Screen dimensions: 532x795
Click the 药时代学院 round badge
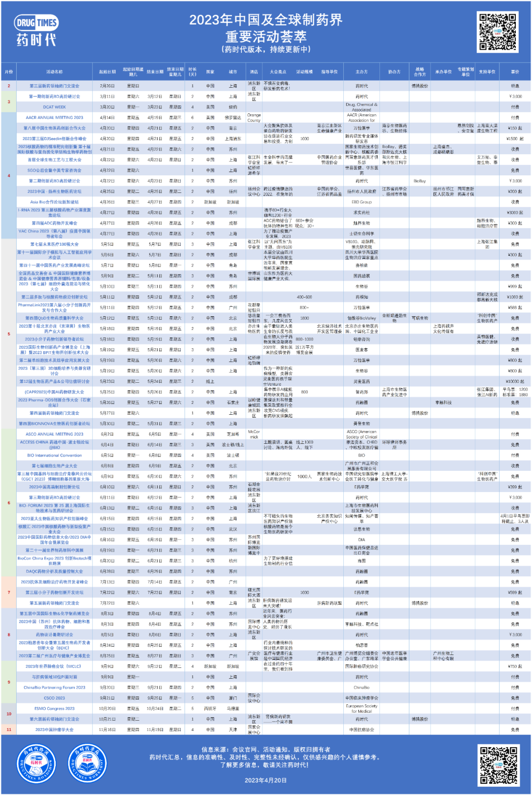point(87,763)
